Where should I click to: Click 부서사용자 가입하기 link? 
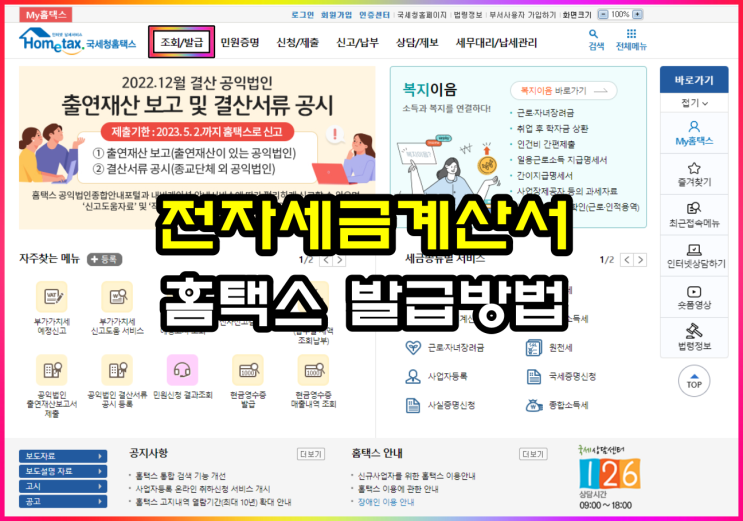(x=522, y=15)
